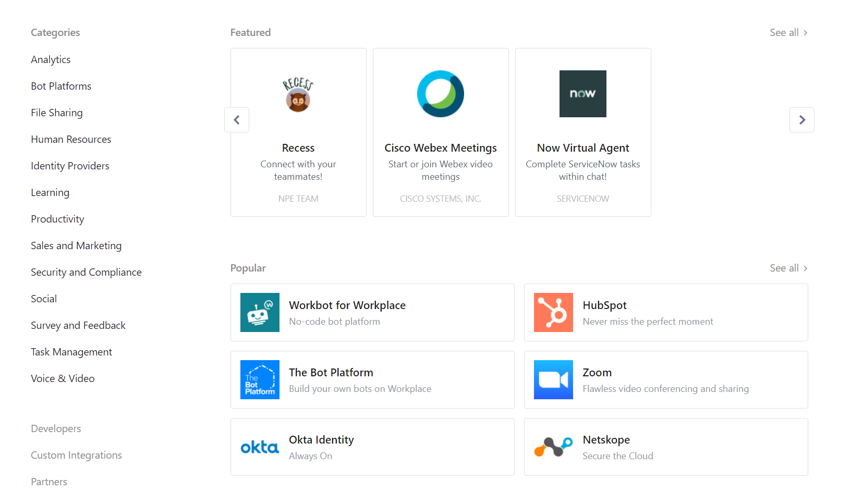
Task: Open the Analytics category
Action: [x=51, y=59]
